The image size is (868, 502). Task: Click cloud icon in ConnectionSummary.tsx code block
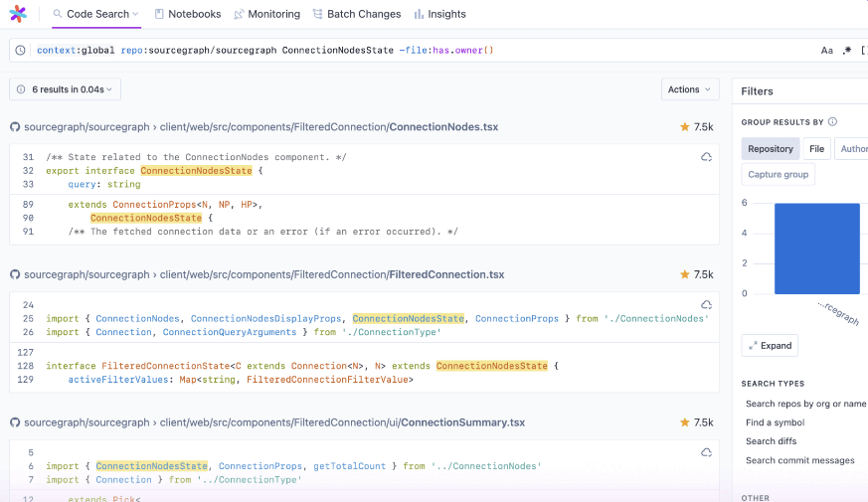tap(706, 452)
